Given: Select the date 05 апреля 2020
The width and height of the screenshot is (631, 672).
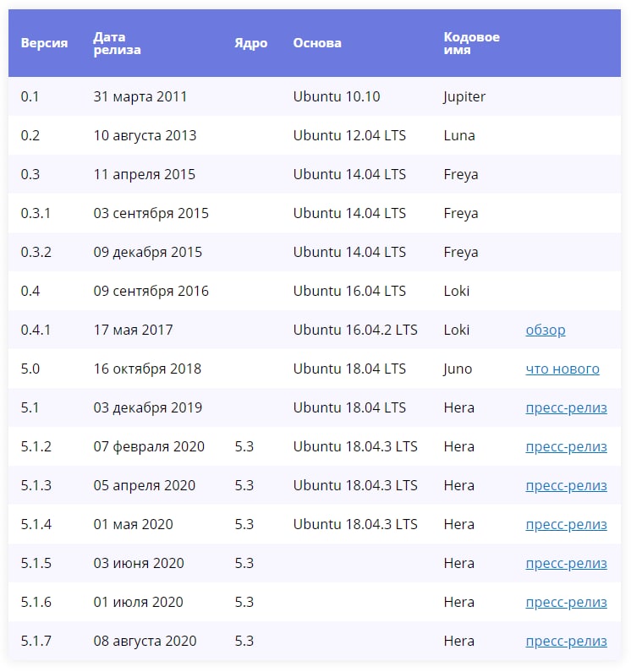Looking at the screenshot, I should [x=144, y=485].
